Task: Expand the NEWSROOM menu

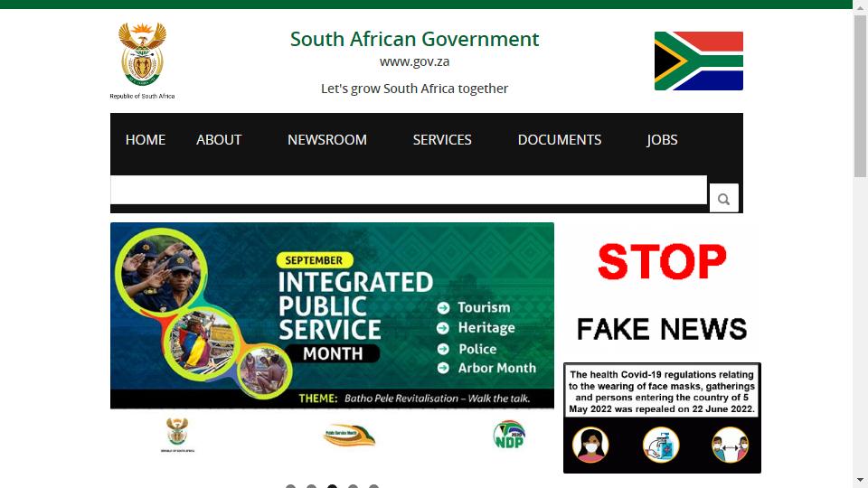Action: (327, 140)
